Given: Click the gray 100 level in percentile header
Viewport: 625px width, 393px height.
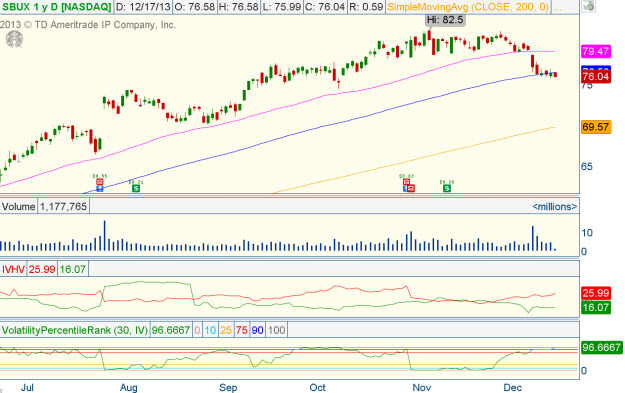Looking at the screenshot, I should click(x=276, y=330).
